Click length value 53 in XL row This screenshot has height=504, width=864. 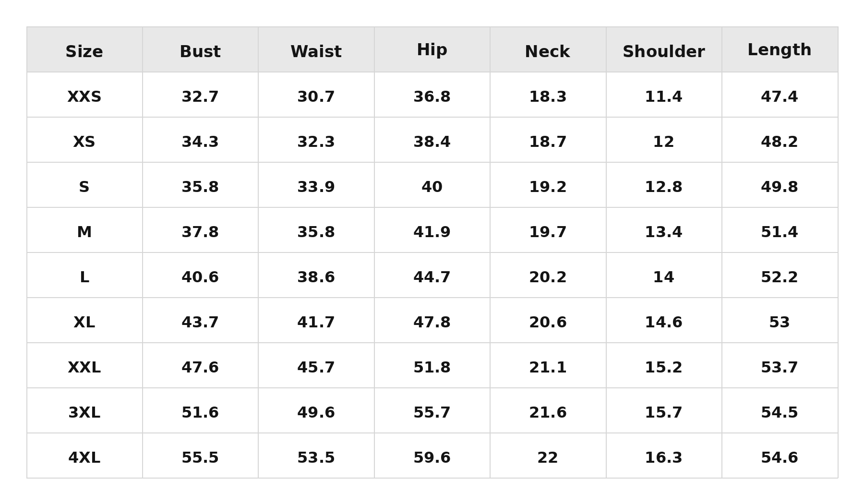780,323
